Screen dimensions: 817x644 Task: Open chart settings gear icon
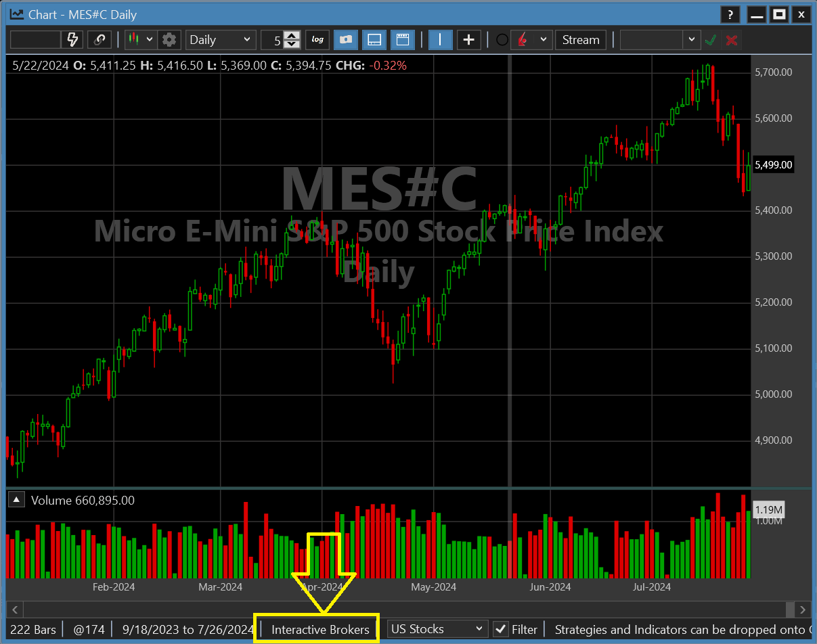coord(169,40)
